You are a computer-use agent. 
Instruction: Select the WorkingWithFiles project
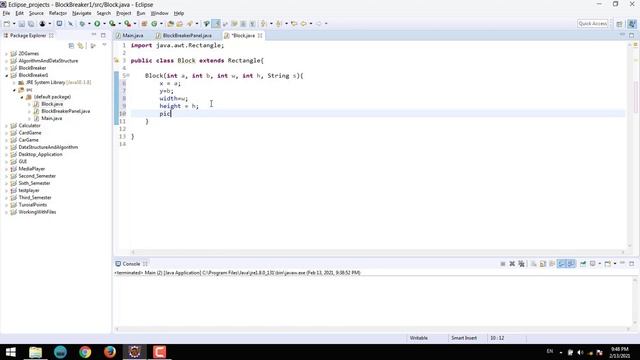(x=37, y=212)
